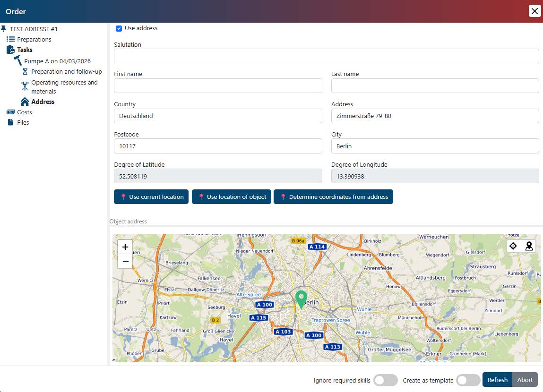Click the map marker person icon button
The width and height of the screenshot is (543, 392).
(529, 246)
